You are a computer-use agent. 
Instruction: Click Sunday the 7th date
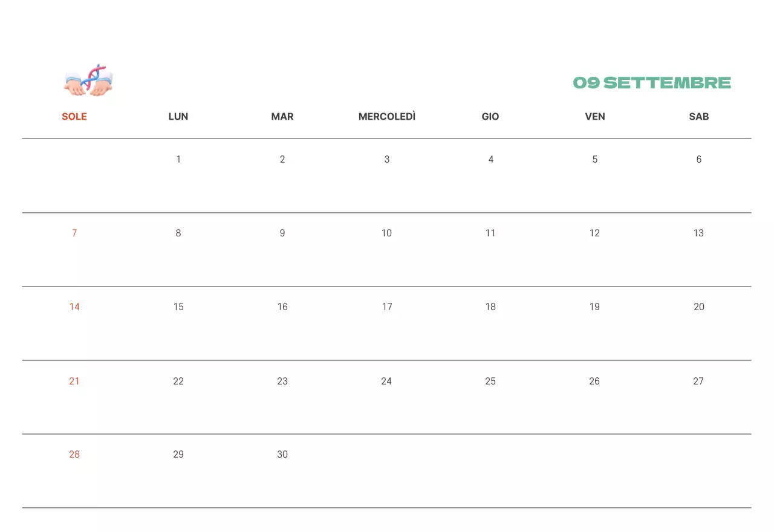[74, 233]
